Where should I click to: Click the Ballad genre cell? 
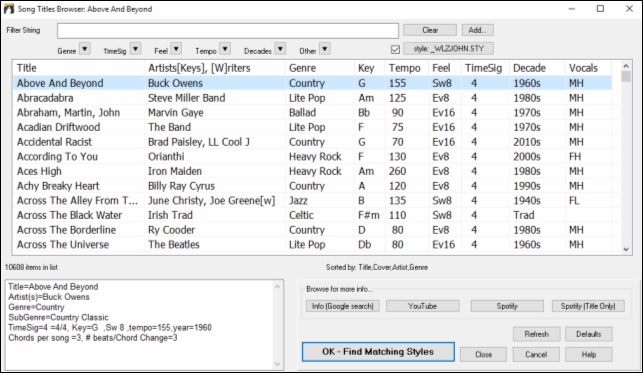pos(303,113)
